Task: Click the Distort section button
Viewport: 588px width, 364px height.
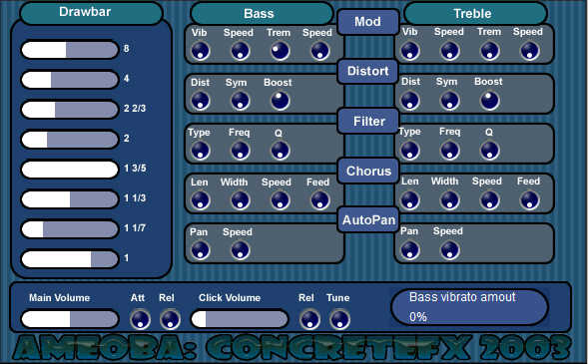Action: [368, 71]
